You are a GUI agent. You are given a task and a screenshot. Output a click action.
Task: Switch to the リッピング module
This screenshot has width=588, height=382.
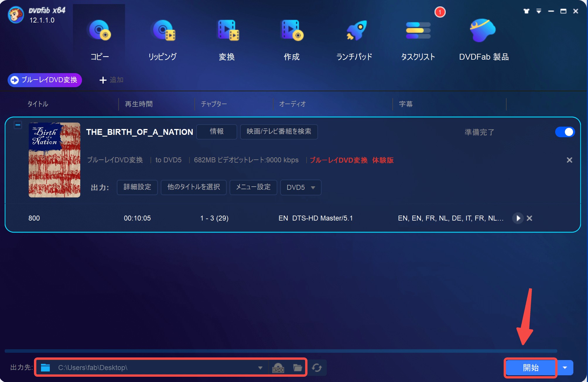(x=163, y=40)
